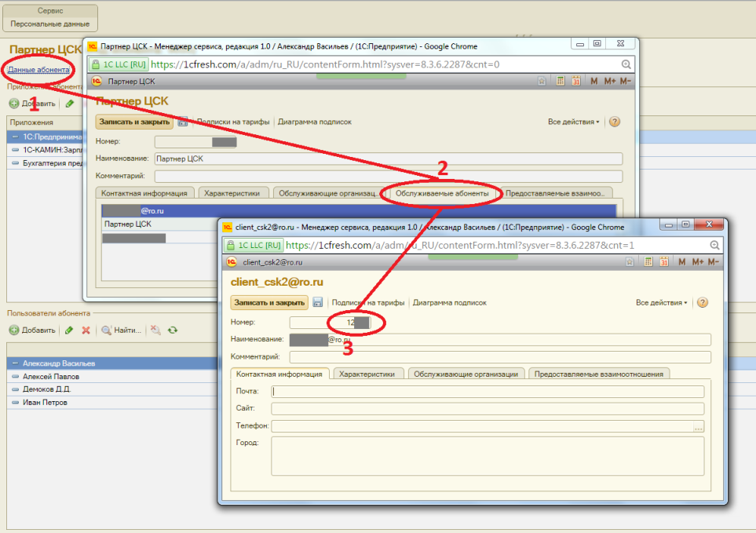The image size is (756, 533).
Task: Click Наименование field containing Партнер ЦСК
Action: (389, 159)
